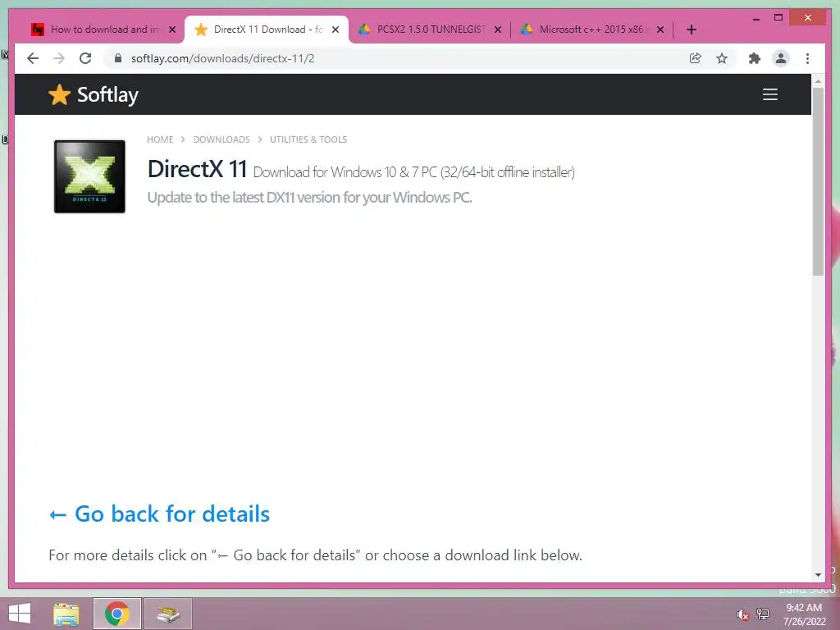Click 'Update to the latest DX11 version' text

(x=309, y=198)
